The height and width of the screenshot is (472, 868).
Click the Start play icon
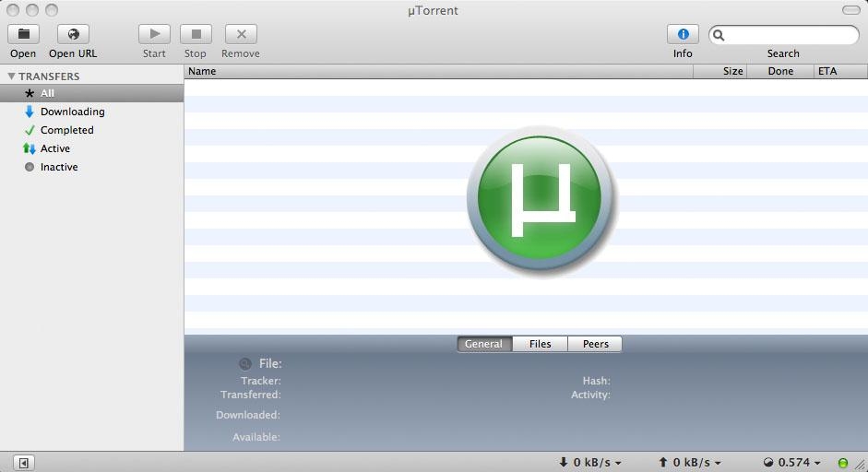click(x=154, y=34)
